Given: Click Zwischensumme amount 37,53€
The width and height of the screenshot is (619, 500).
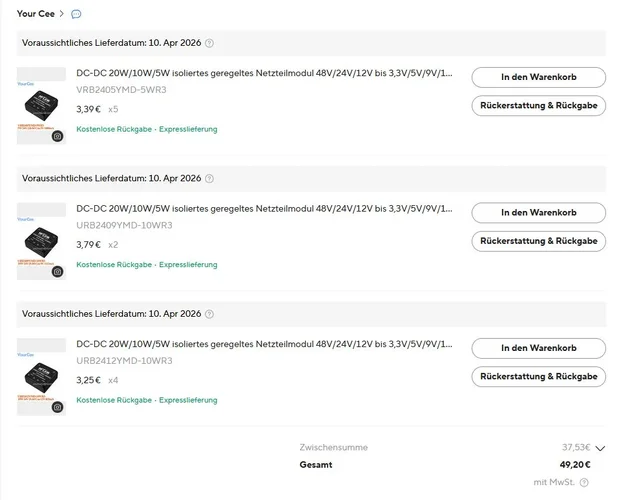Looking at the screenshot, I should click(x=576, y=448).
